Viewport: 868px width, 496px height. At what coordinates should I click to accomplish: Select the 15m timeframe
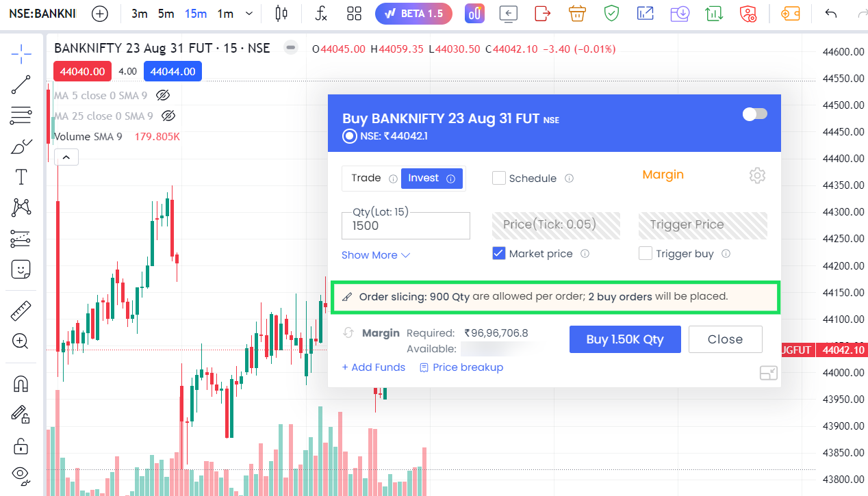coord(196,14)
